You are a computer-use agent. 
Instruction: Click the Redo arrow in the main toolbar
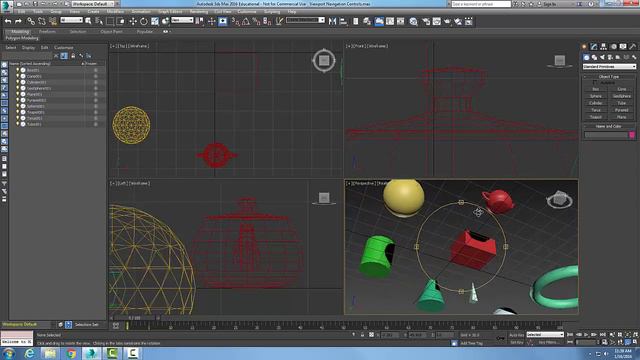(x=18, y=21)
